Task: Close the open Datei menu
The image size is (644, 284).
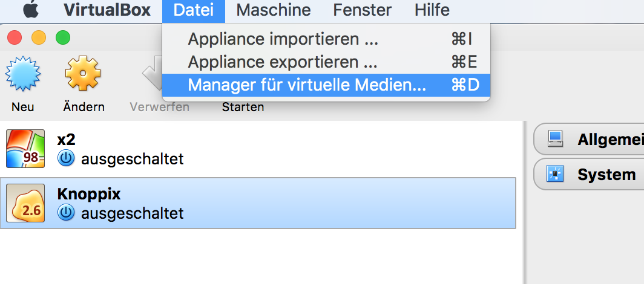Action: (x=194, y=10)
